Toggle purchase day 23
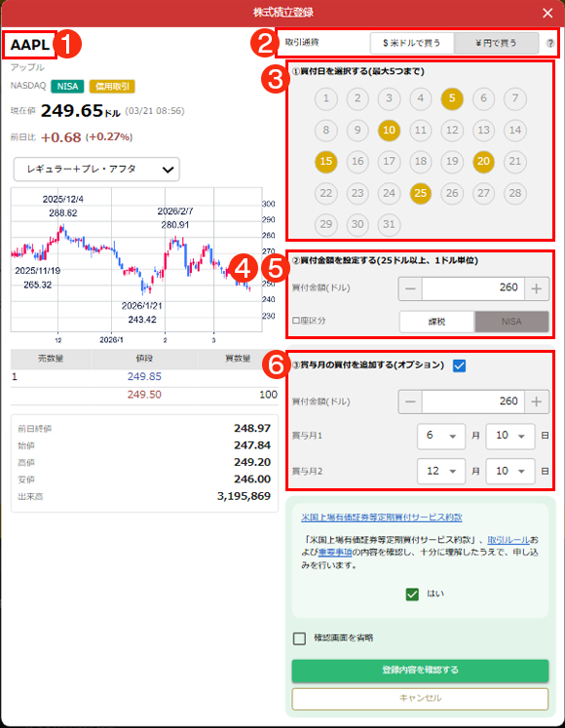Image resolution: width=565 pixels, height=728 pixels. 358,193
